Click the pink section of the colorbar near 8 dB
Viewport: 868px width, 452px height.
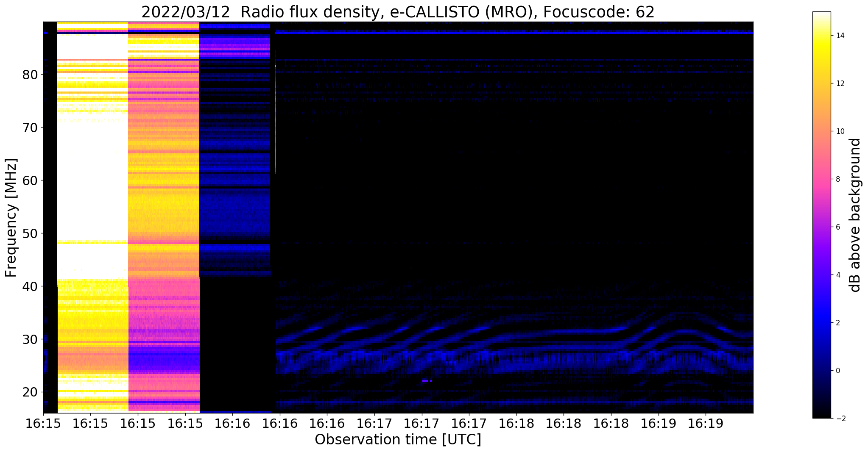(x=821, y=179)
